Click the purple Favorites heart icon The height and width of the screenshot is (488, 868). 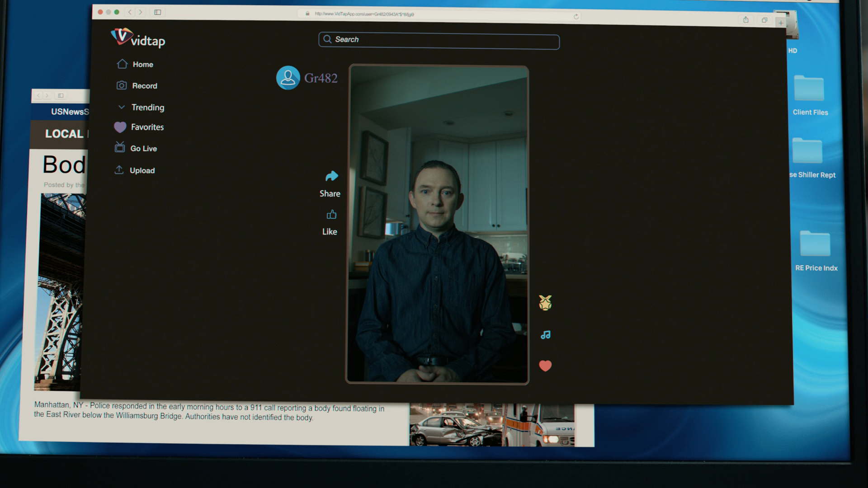click(x=120, y=127)
